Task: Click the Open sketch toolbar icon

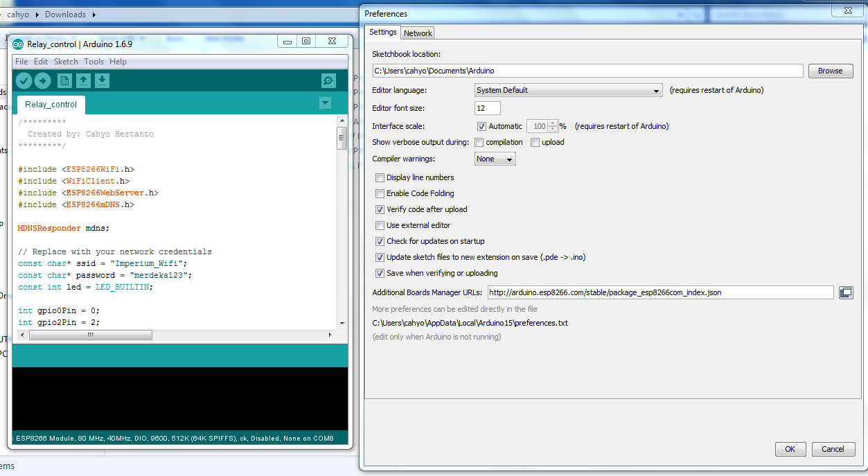Action: [83, 81]
